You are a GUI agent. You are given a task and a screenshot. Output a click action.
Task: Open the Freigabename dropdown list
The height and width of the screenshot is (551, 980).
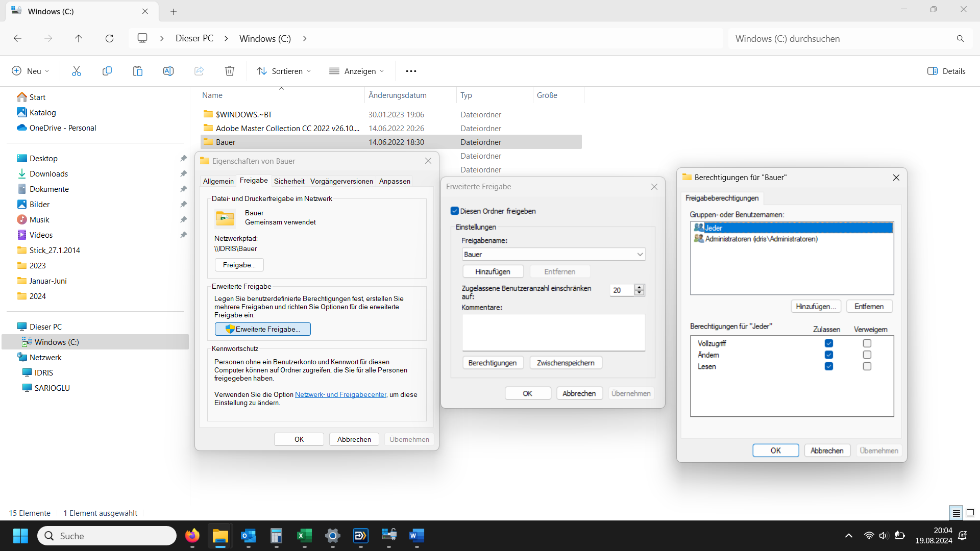pyautogui.click(x=640, y=254)
